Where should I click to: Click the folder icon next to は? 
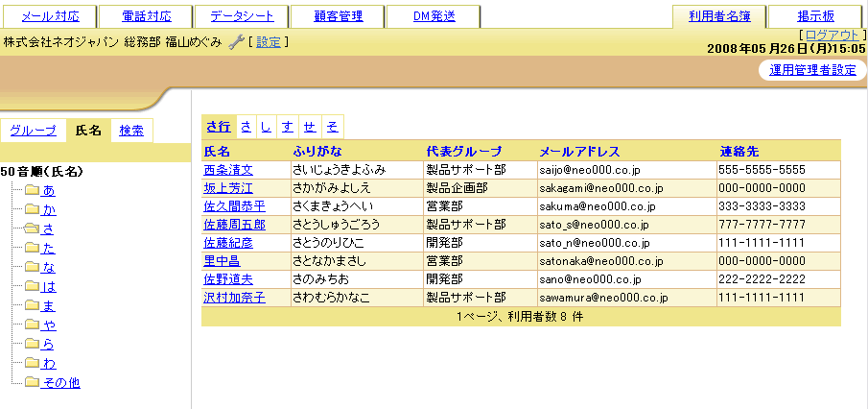(32, 286)
